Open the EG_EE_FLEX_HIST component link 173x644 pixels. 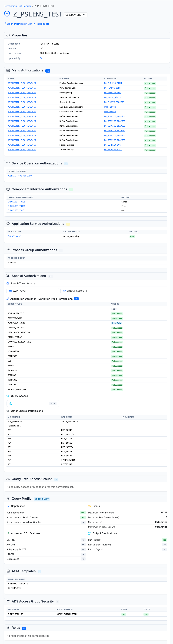[113, 150]
